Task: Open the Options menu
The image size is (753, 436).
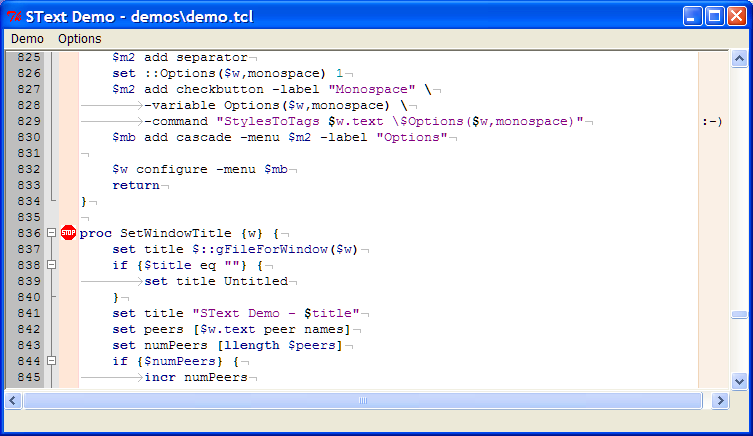Action: tap(79, 39)
